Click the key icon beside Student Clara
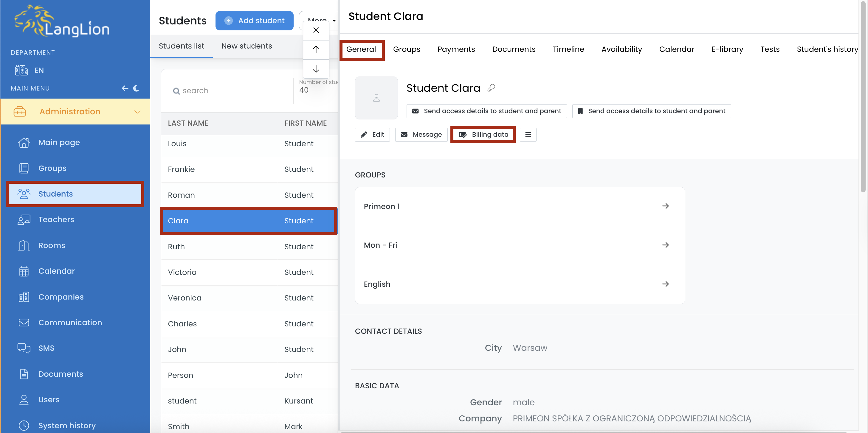Screen dimensions: 868x433 point(491,88)
